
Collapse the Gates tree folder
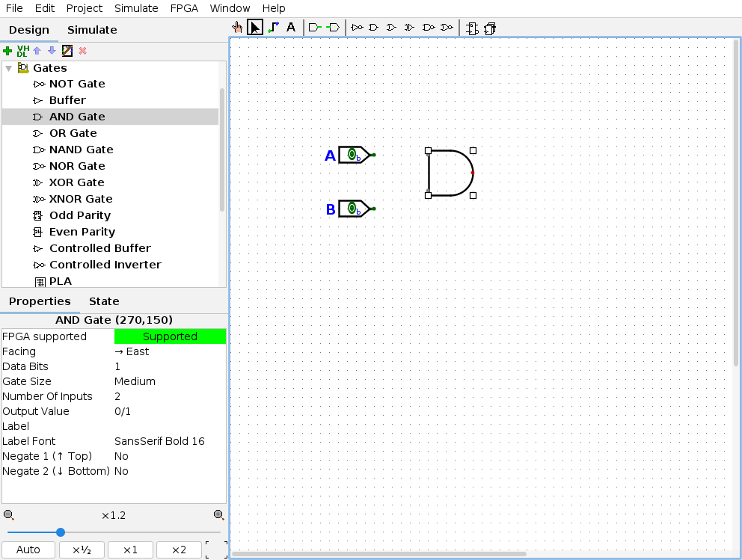pyautogui.click(x=9, y=68)
